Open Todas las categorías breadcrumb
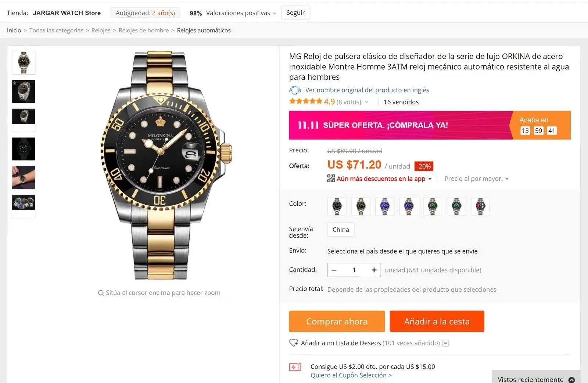The width and height of the screenshot is (588, 383). [56, 30]
